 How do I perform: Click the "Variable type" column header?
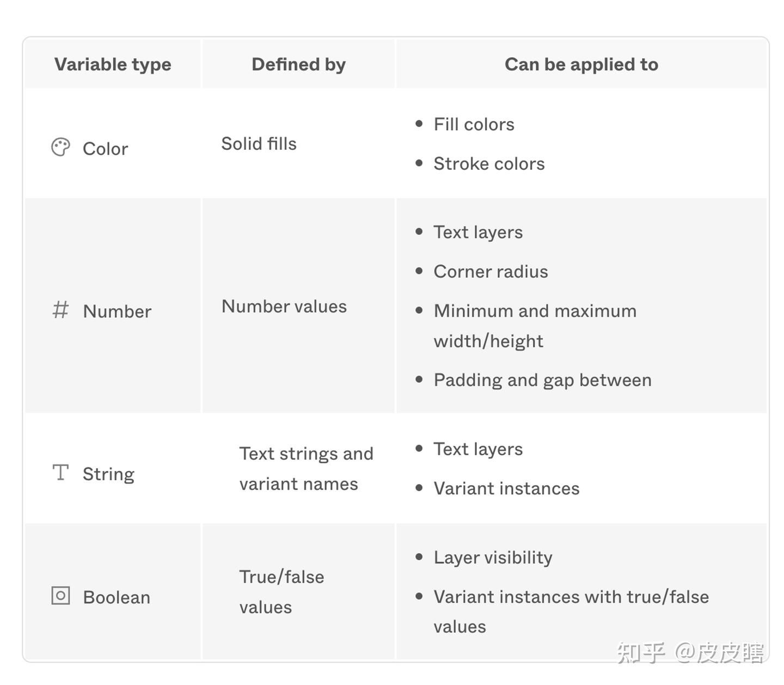(x=113, y=64)
